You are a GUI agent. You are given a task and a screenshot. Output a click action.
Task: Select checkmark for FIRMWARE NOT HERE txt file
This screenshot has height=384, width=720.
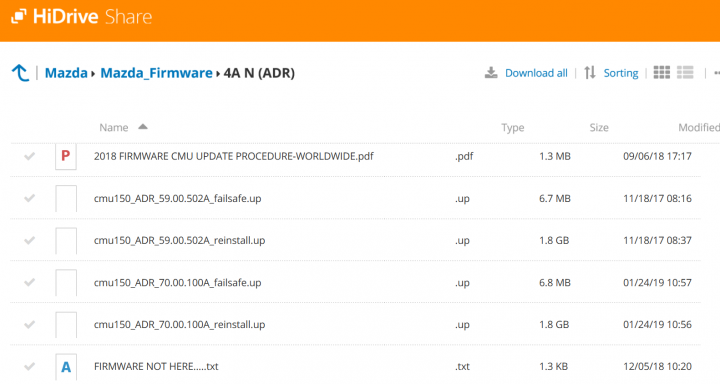tap(29, 366)
